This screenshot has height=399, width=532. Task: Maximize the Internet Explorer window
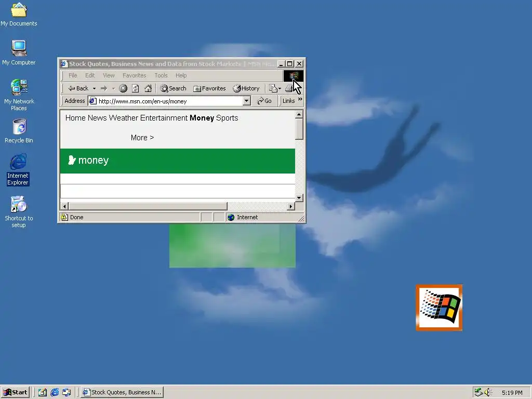[290, 64]
